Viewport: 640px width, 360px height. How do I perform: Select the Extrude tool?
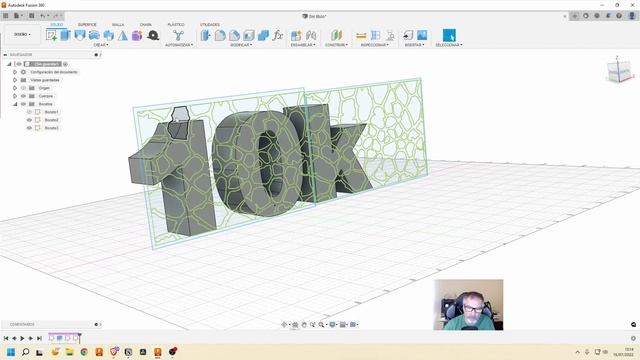tap(65, 36)
